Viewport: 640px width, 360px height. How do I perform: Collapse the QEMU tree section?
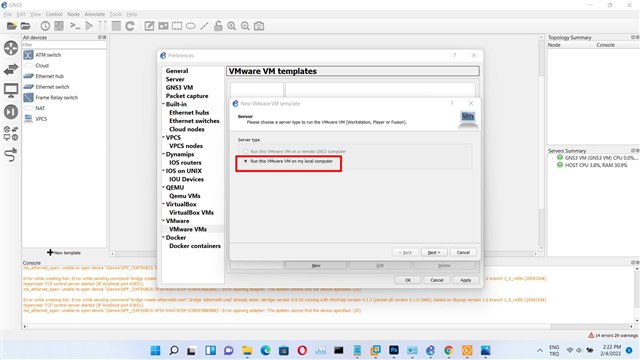point(163,187)
